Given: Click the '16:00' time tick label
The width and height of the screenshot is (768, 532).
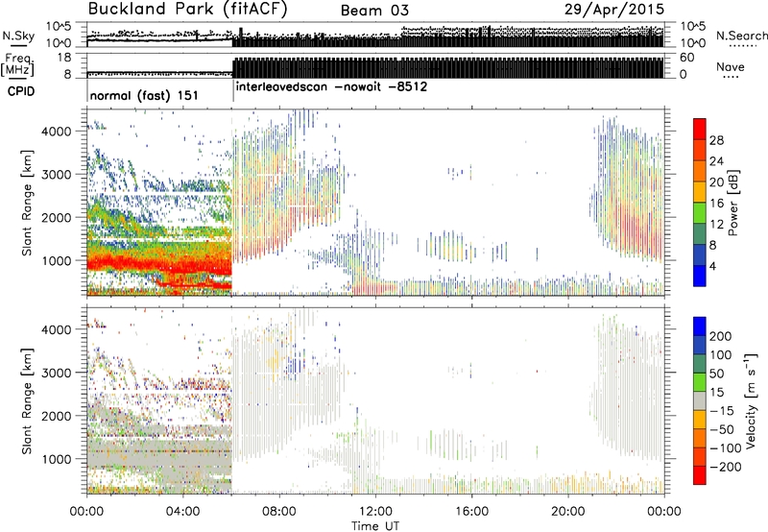Looking at the screenshot, I should pos(471,512).
